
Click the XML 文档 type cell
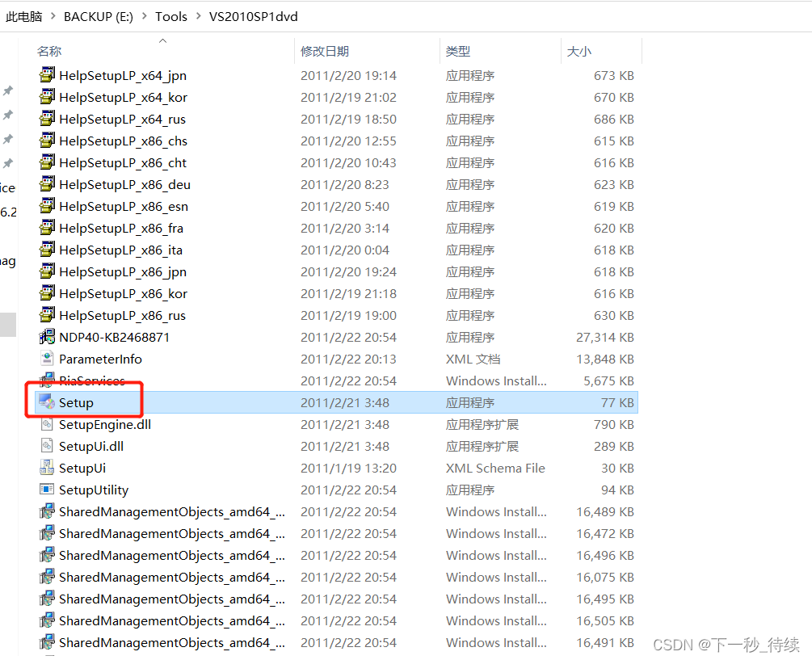[x=473, y=359]
